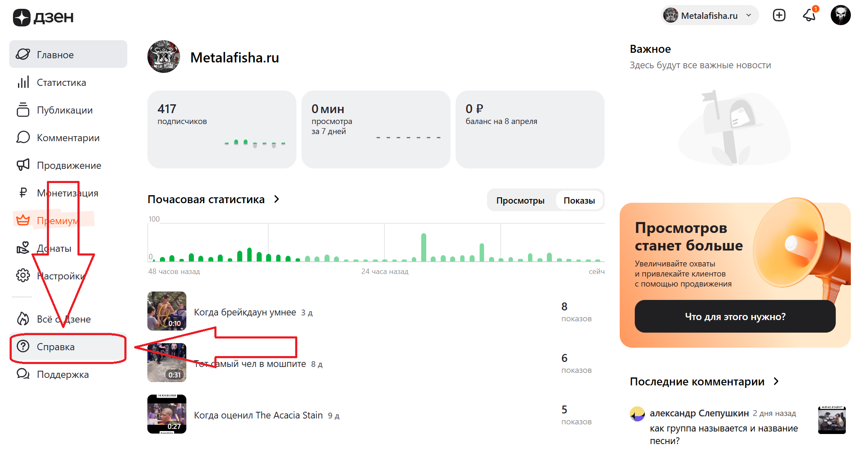This screenshot has height=452, width=868.
Task: Open the notifications bell icon
Action: (809, 15)
